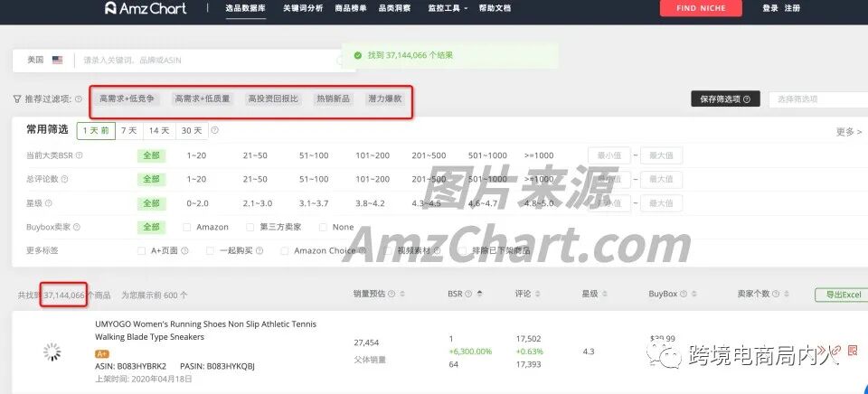
Task: Sort by 星级 column arrows
Action: pyautogui.click(x=606, y=294)
